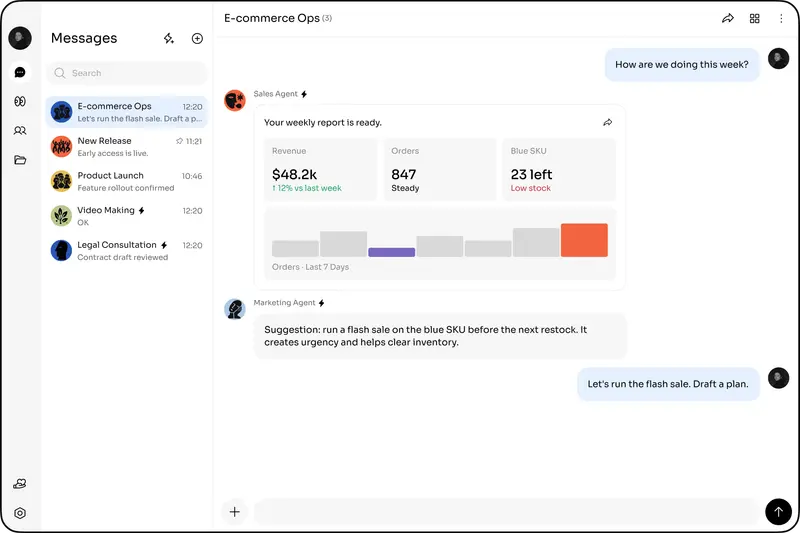Click E-commerce Ops group avatar

pos(61,112)
